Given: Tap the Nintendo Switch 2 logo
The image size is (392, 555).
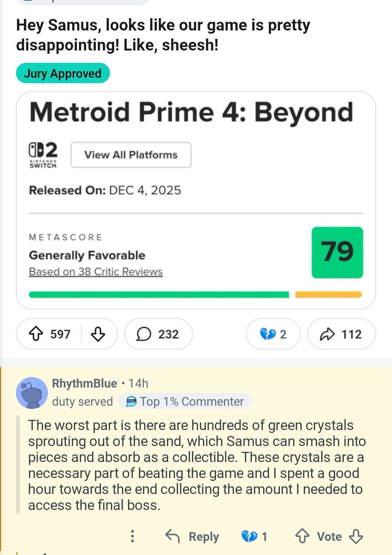Looking at the screenshot, I should pos(43,155).
